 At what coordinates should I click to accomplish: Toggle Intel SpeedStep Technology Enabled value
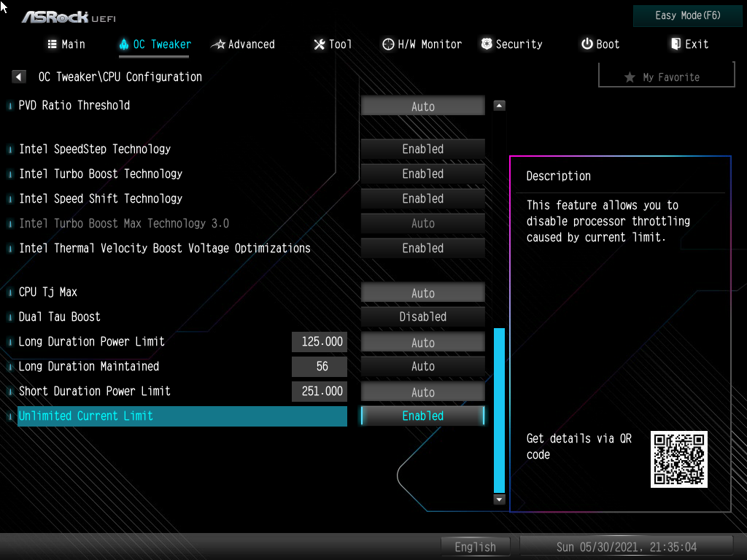tap(422, 149)
